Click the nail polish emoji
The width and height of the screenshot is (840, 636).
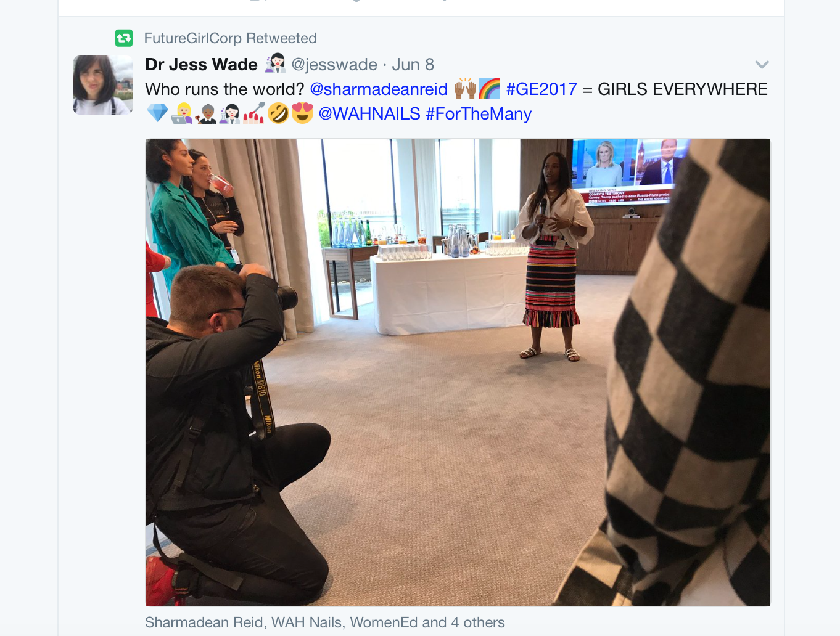point(253,113)
